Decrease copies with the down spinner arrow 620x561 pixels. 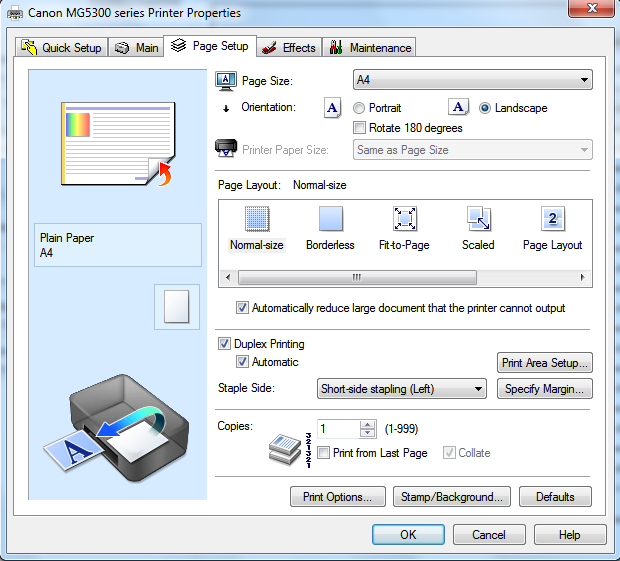click(x=368, y=433)
